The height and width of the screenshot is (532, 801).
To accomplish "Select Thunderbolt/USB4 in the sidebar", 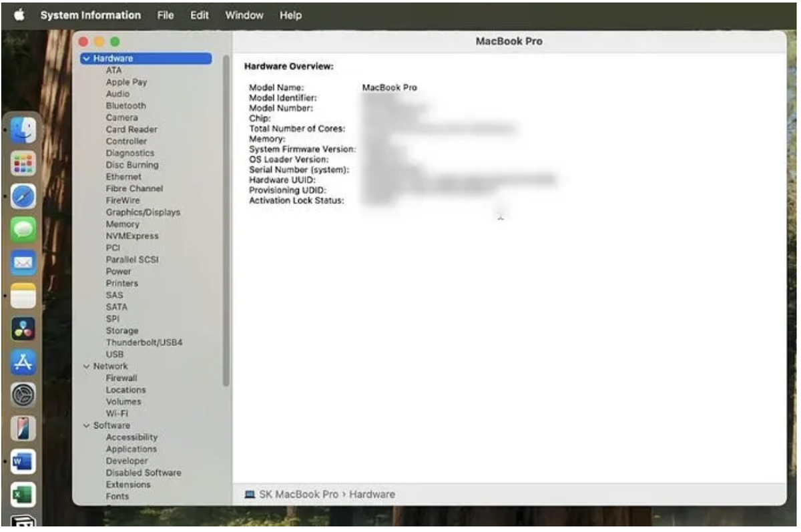I will pyautogui.click(x=144, y=342).
